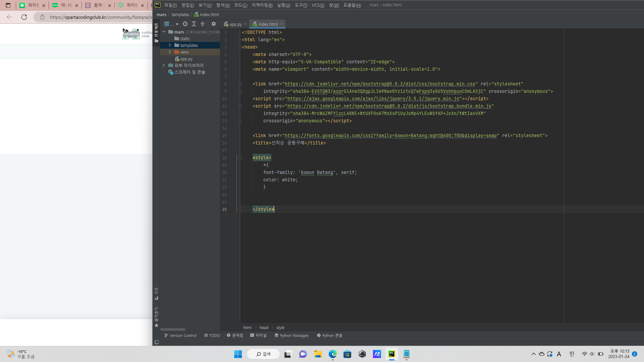
Task: Fold the link tag at line 8
Action: pyautogui.click(x=240, y=84)
